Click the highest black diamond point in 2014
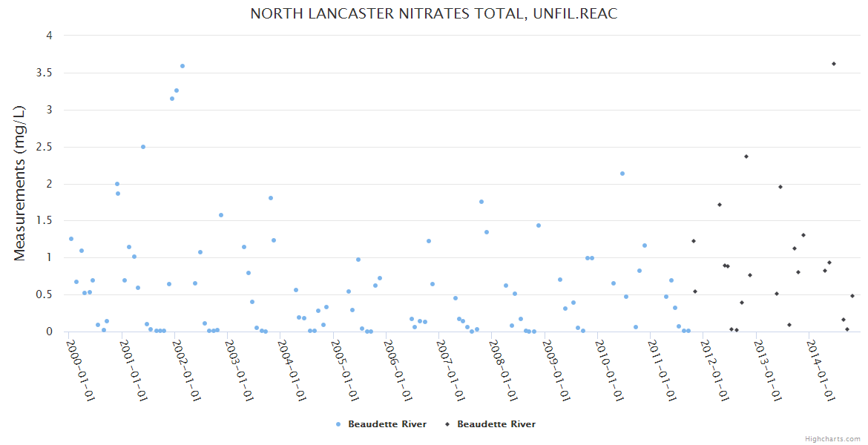This screenshot has width=868, height=445. click(834, 64)
